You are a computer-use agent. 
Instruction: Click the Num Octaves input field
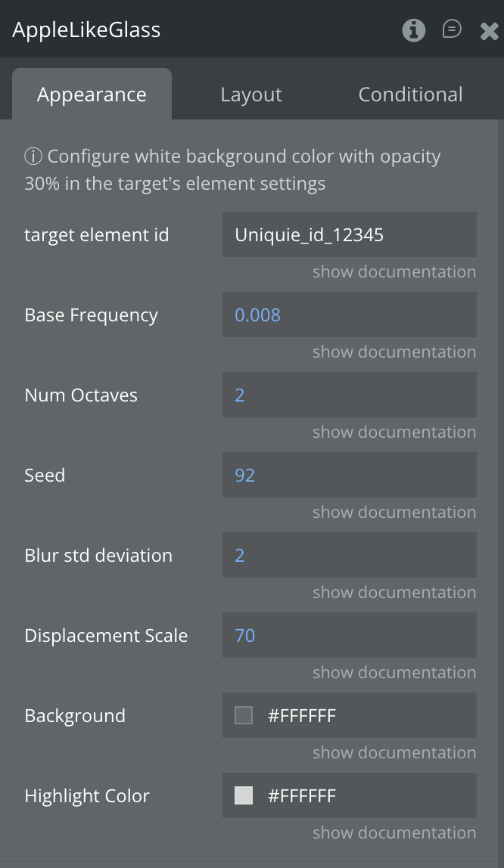[349, 395]
